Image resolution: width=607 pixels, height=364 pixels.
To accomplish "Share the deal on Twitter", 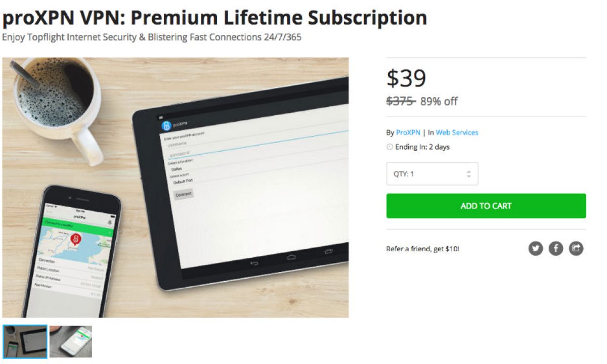I will pyautogui.click(x=536, y=248).
